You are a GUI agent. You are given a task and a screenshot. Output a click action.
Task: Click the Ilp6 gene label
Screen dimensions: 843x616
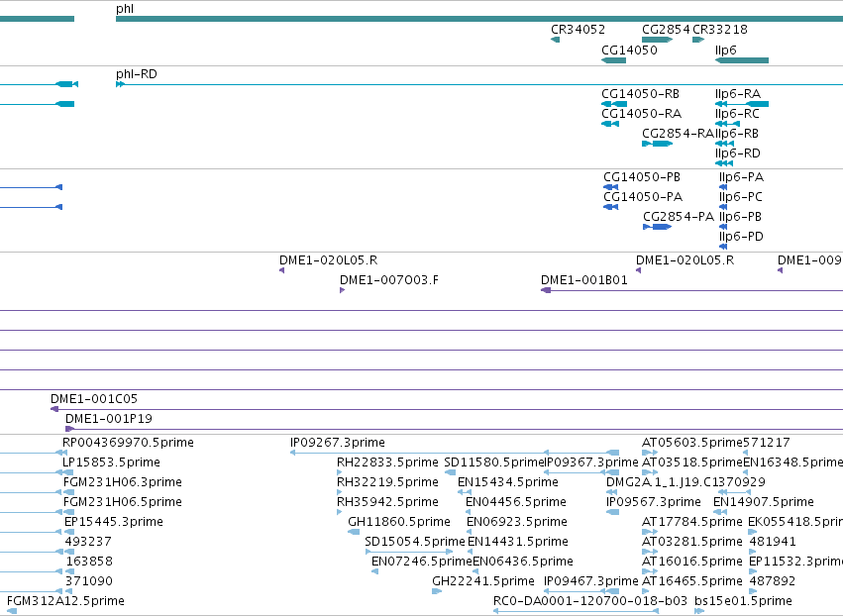pyautogui.click(x=726, y=51)
